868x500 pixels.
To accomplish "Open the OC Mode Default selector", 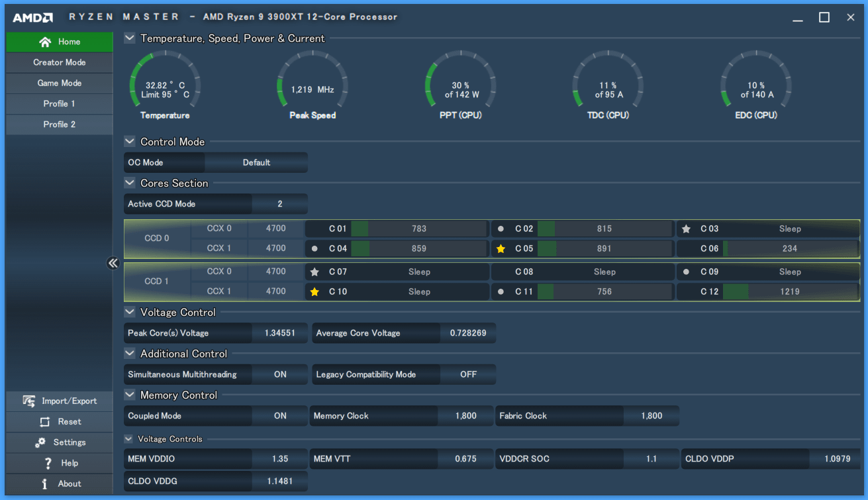I will [256, 162].
